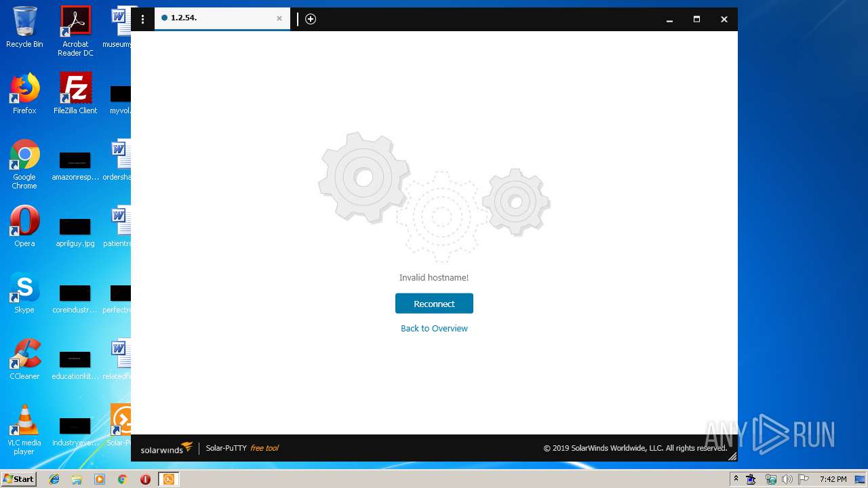Launch VLC media player shortcut
The height and width of the screenshot is (488, 868).
(x=24, y=430)
